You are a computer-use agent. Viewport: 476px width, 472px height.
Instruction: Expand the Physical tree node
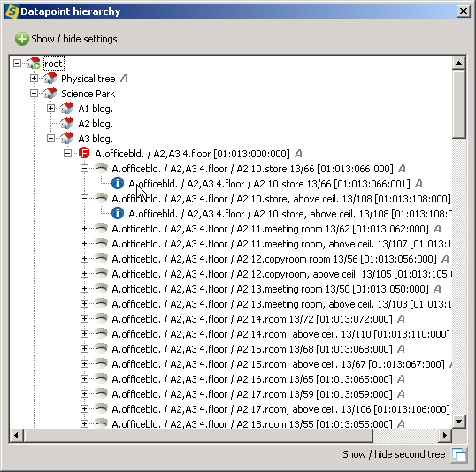34,79
